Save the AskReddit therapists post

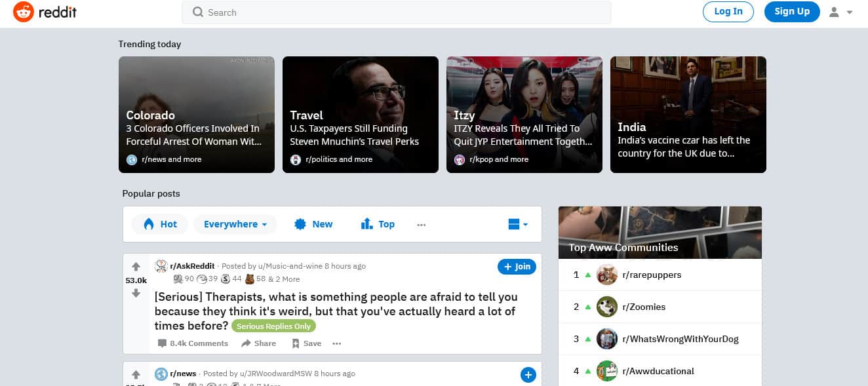[306, 343]
